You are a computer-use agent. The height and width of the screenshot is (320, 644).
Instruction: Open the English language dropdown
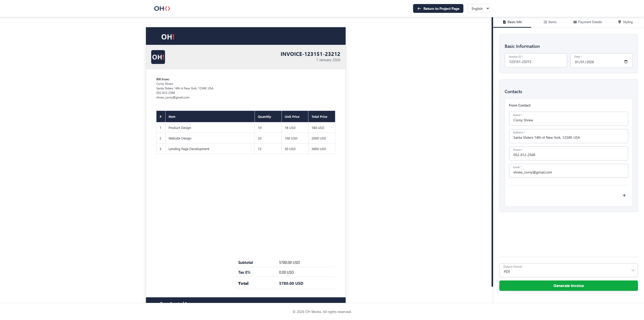click(478, 9)
